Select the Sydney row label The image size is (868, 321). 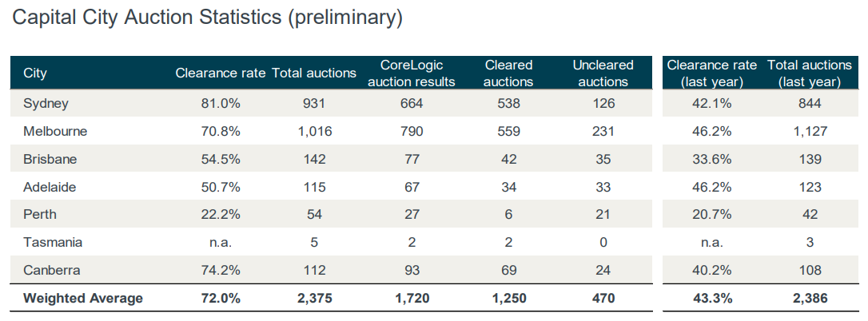pos(46,103)
